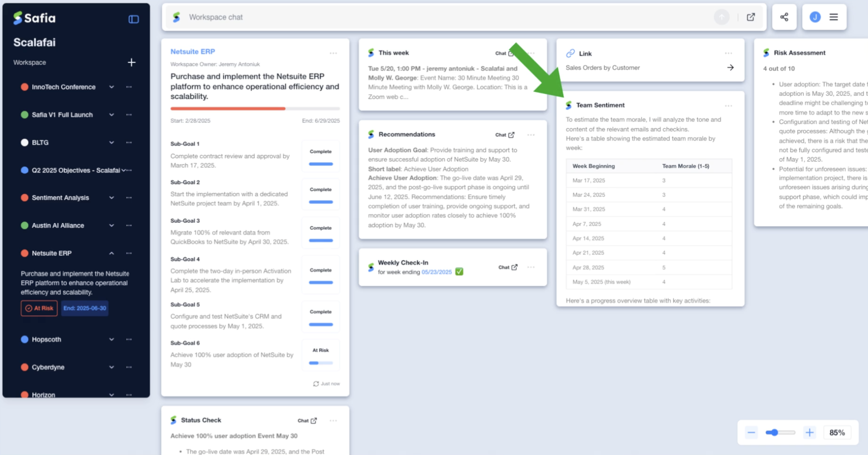Screen dimensions: 868x455
Task: Open options for BLTG workspace
Action: point(129,142)
